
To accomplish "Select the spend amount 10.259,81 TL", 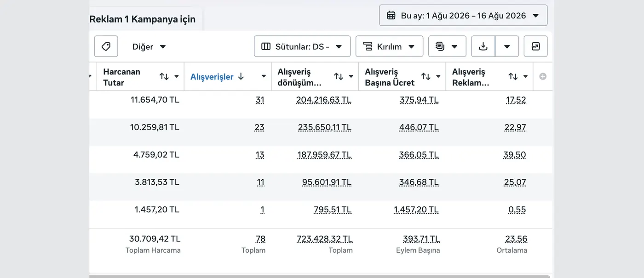I will coord(155,127).
